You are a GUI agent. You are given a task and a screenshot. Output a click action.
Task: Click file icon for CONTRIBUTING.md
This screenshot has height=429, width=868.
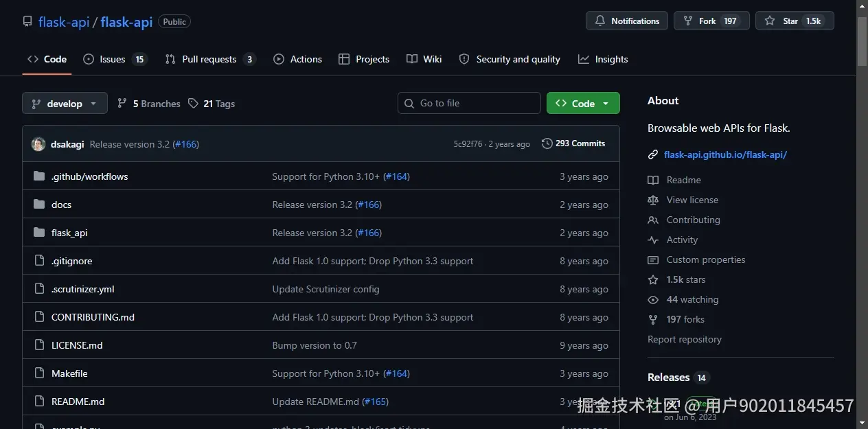[x=39, y=317]
